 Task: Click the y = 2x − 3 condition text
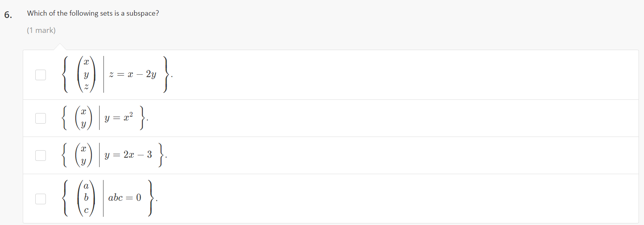coord(128,155)
